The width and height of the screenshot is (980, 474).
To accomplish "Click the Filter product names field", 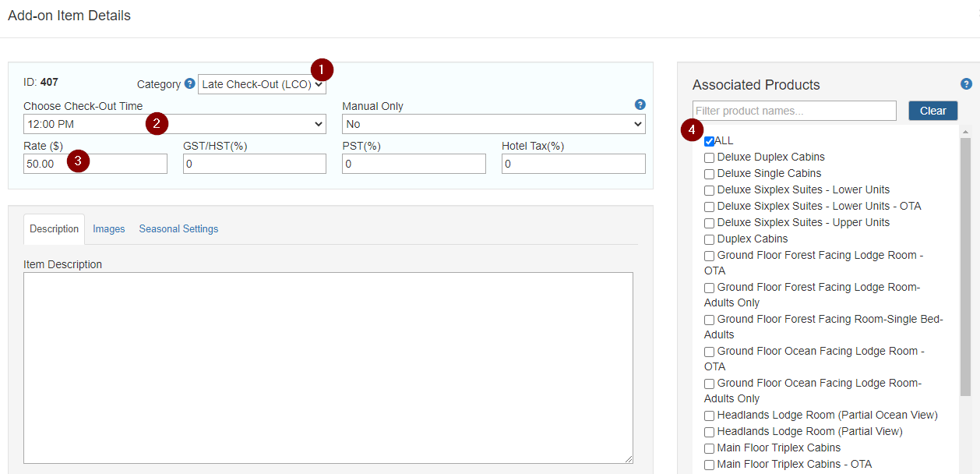I will [794, 110].
